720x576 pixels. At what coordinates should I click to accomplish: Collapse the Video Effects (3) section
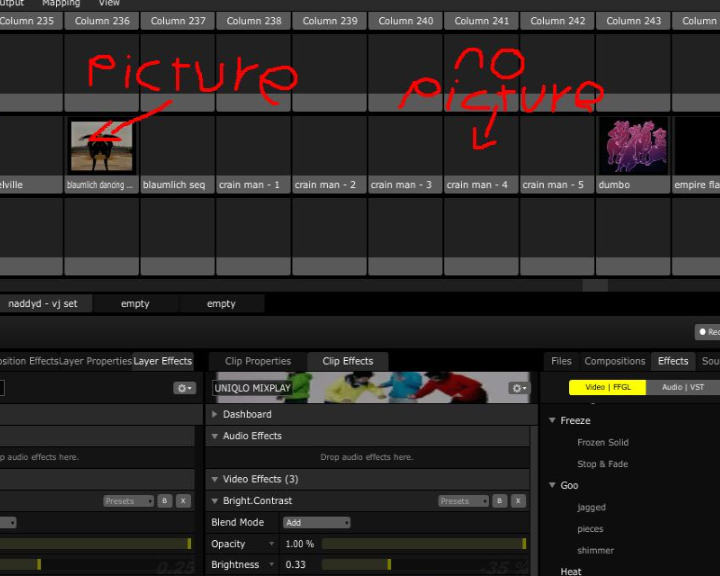(215, 479)
